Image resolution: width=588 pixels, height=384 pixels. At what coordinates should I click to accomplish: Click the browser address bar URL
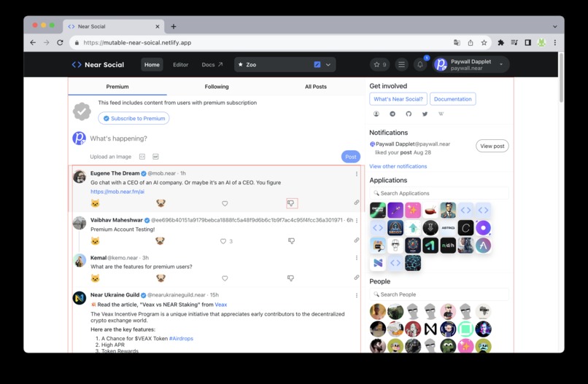point(137,43)
